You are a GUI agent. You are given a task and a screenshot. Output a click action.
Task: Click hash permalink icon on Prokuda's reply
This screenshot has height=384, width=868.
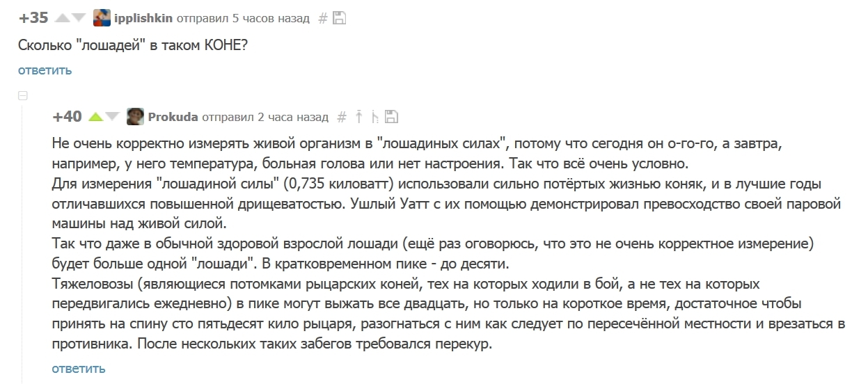click(342, 117)
